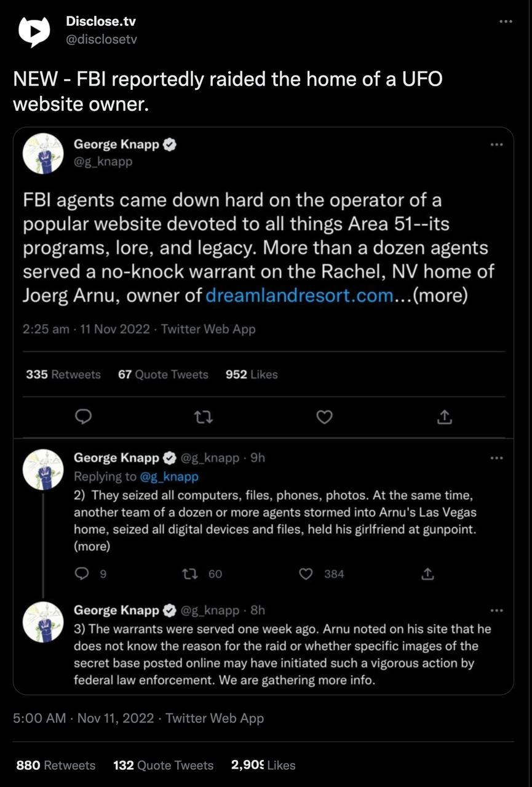The image size is (532, 787).
Task: Show the 880 Retweets of Disclose.tv
Action: 55,765
